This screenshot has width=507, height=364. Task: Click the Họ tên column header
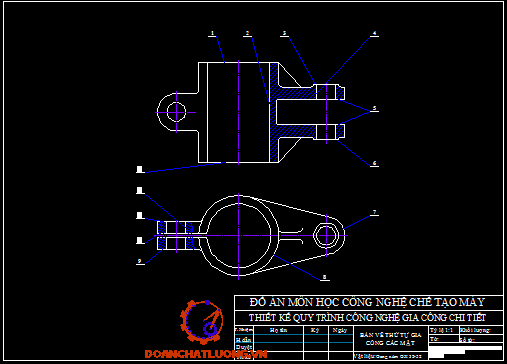click(x=278, y=330)
